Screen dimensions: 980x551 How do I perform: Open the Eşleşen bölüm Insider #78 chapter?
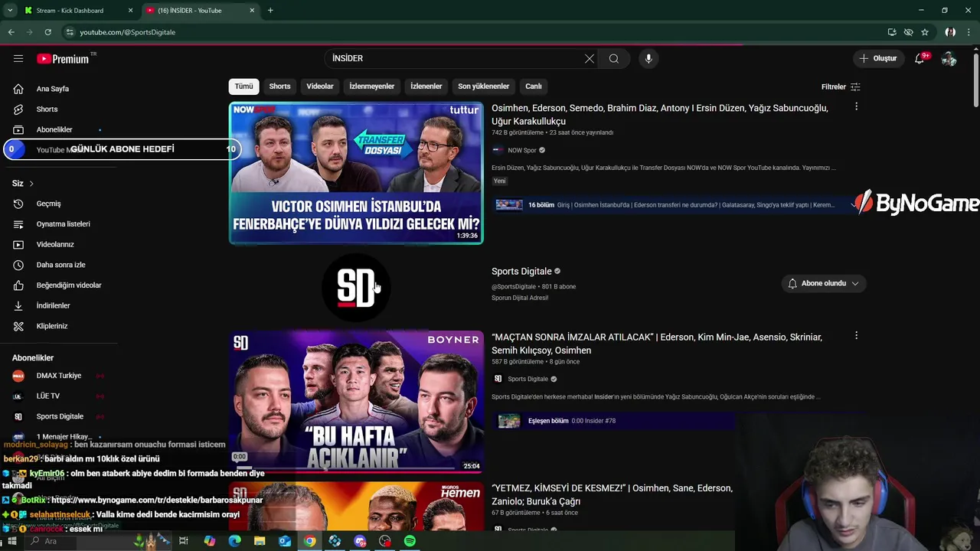point(614,421)
